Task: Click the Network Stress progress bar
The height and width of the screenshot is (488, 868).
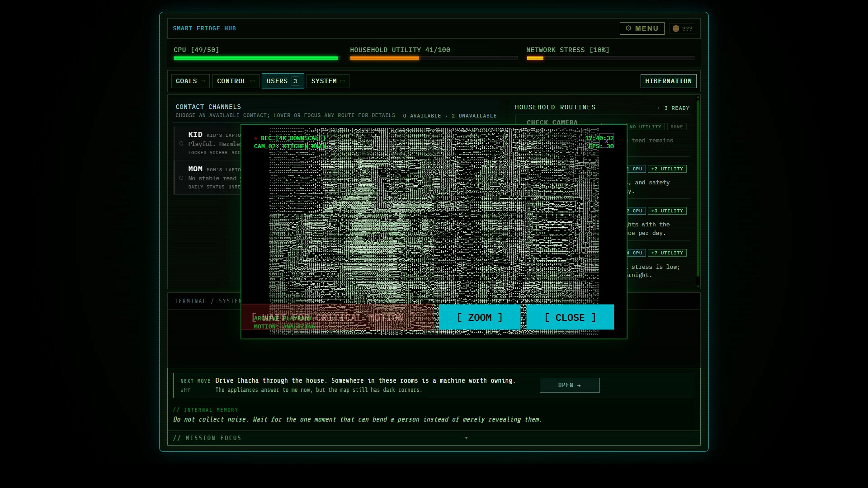Action: [610, 58]
